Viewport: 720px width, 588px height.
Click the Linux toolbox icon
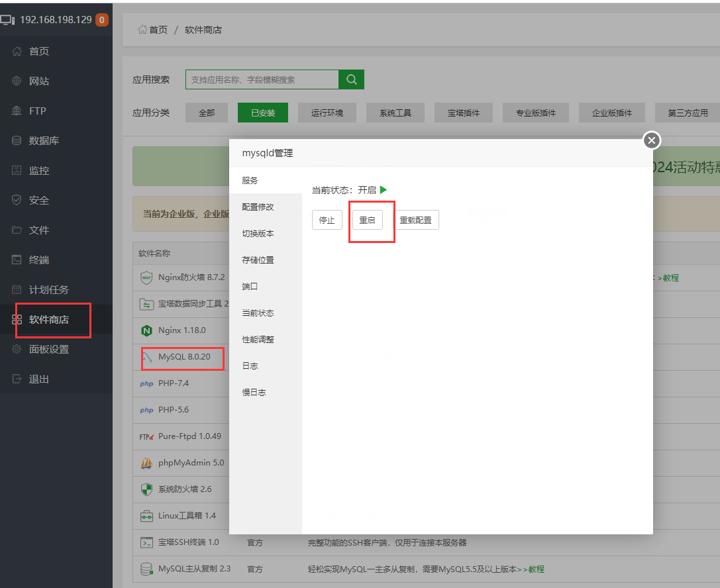[x=146, y=516]
